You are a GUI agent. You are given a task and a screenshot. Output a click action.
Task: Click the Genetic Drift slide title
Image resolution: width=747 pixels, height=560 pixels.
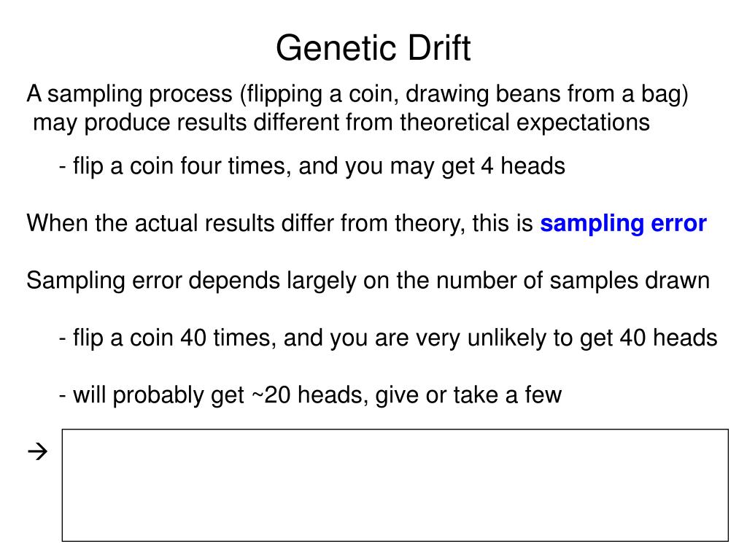(373, 48)
